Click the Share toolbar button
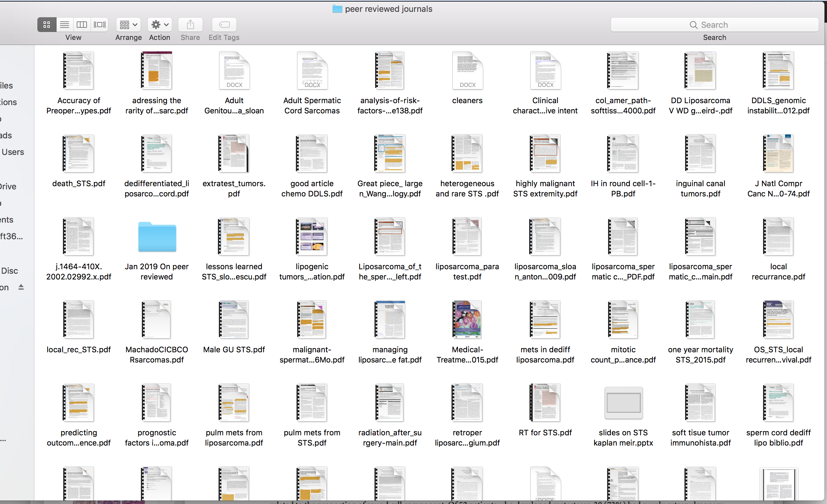This screenshot has height=504, width=827. [190, 25]
